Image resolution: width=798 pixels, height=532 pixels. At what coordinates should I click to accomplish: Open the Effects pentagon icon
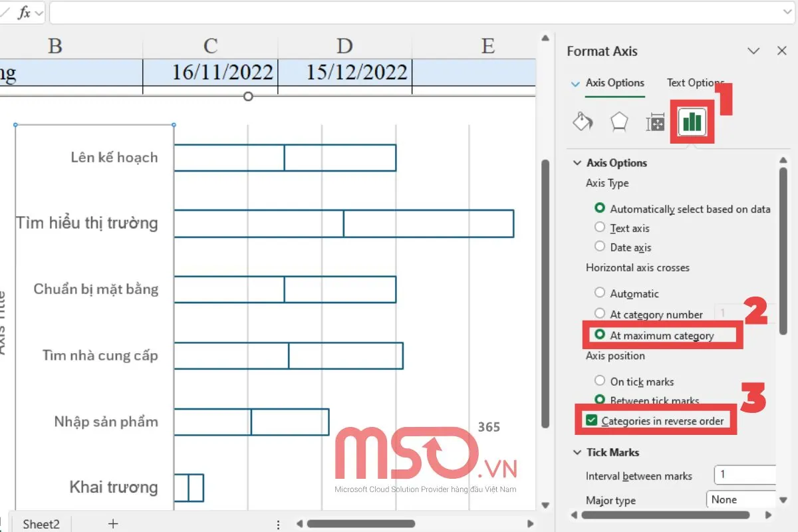[x=618, y=122]
